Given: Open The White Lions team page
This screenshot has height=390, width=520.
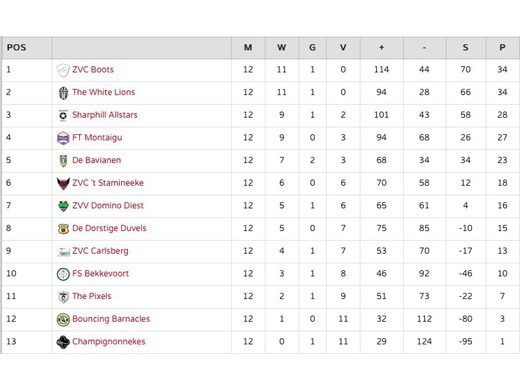Looking at the screenshot, I should [x=104, y=92].
